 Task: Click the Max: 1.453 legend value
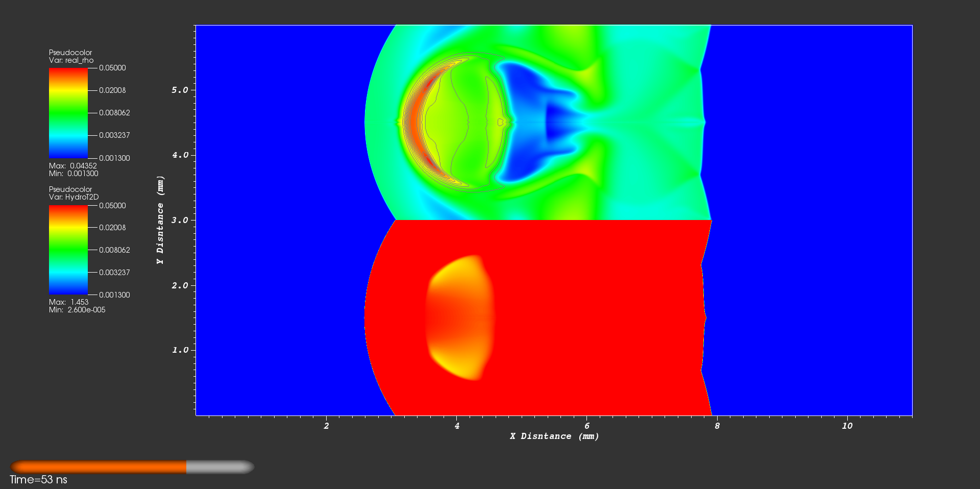(68, 302)
